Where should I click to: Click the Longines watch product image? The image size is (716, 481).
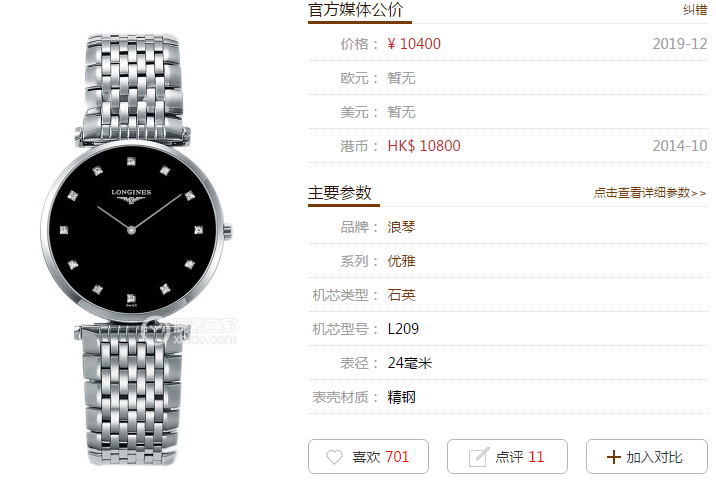pos(136,249)
